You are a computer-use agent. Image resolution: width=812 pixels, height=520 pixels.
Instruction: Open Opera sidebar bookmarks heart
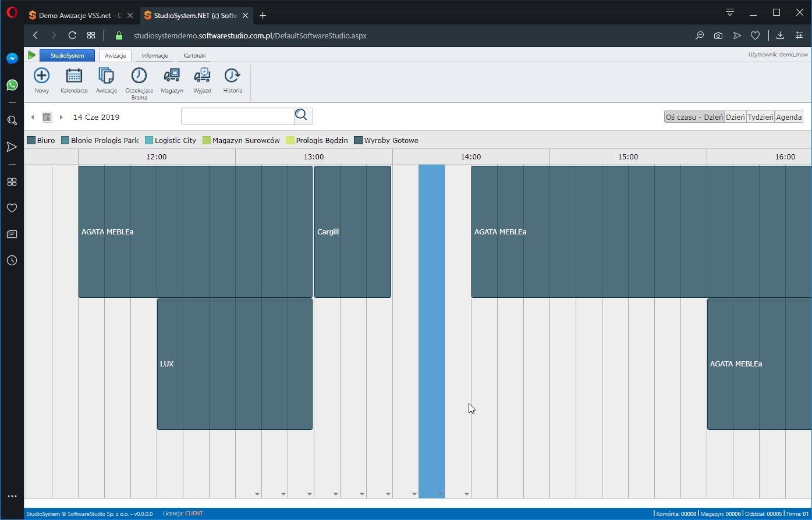click(12, 208)
